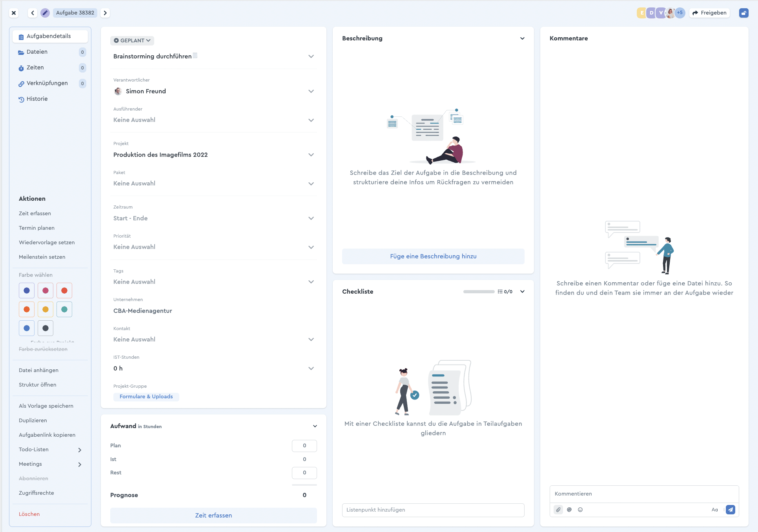Click Zeit erfassen under Aktionen
Viewport: 758px width, 532px height.
click(35, 214)
